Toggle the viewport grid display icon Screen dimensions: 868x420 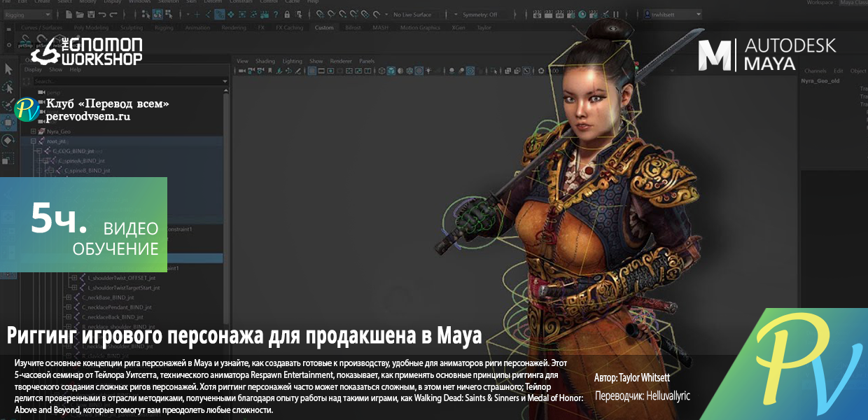coord(312,71)
